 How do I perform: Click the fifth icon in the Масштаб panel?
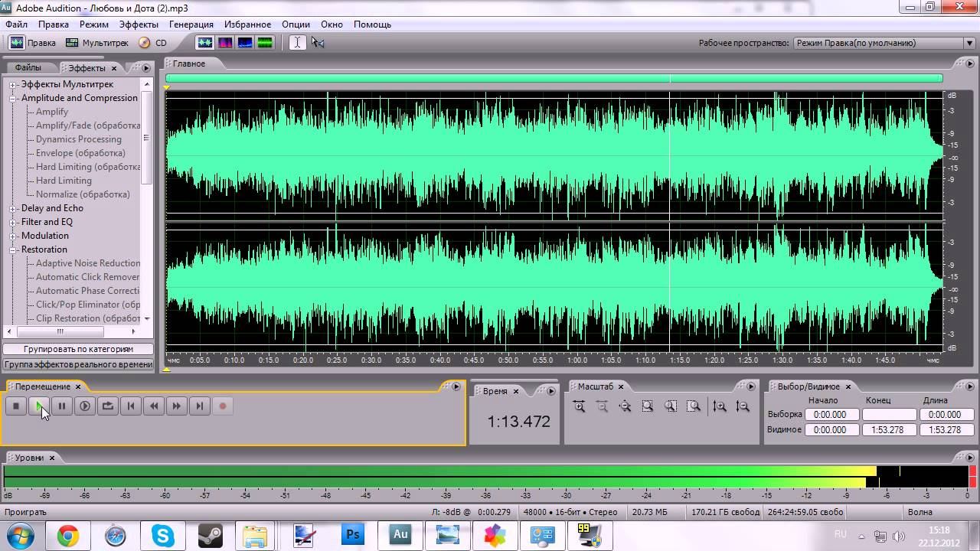tap(671, 407)
